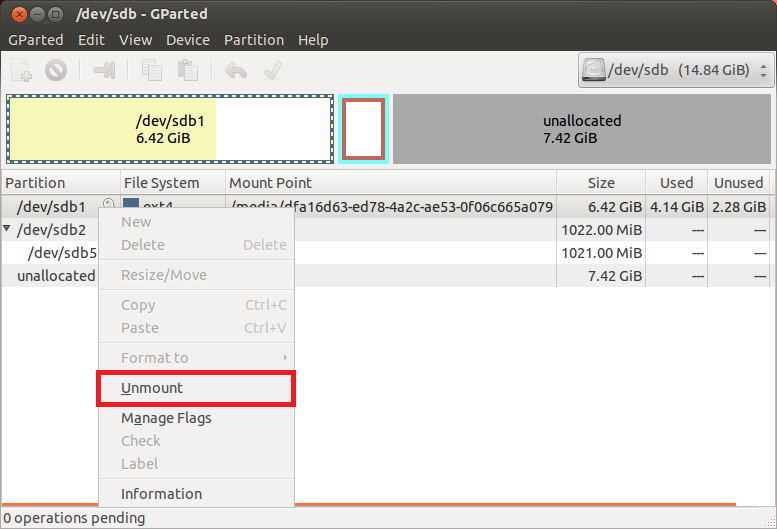Click Paste in the context menu
The image size is (777, 529).
point(196,328)
